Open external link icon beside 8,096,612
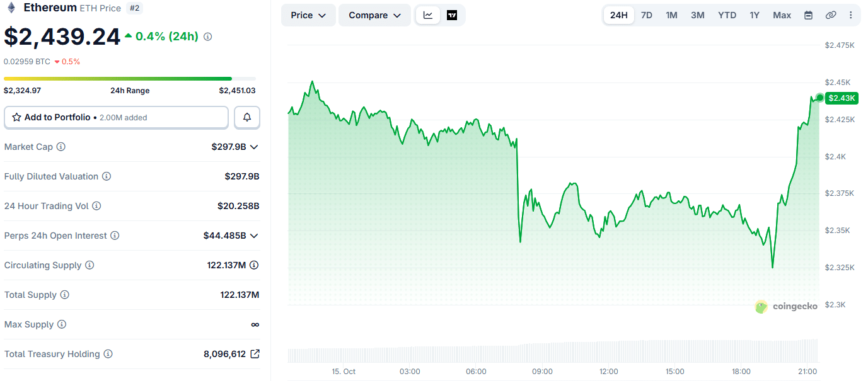The height and width of the screenshot is (381, 868). [x=255, y=354]
